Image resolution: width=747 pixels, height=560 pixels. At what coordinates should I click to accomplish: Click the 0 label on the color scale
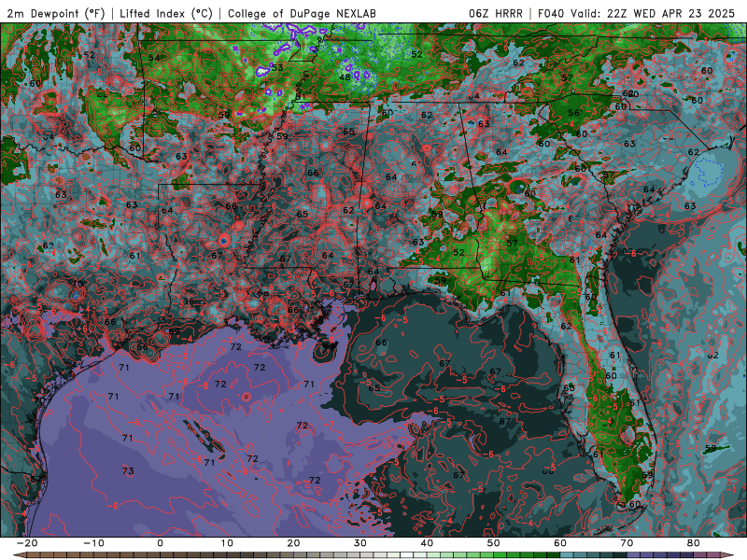160,543
